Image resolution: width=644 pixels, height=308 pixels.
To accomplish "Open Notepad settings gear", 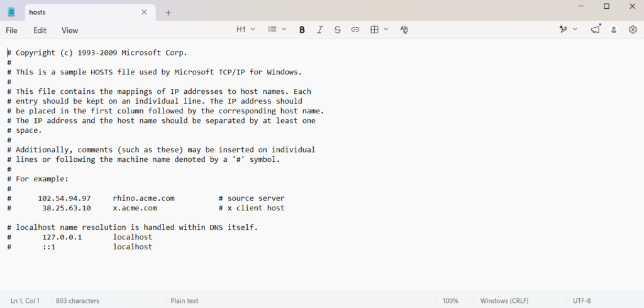I will pos(633,30).
